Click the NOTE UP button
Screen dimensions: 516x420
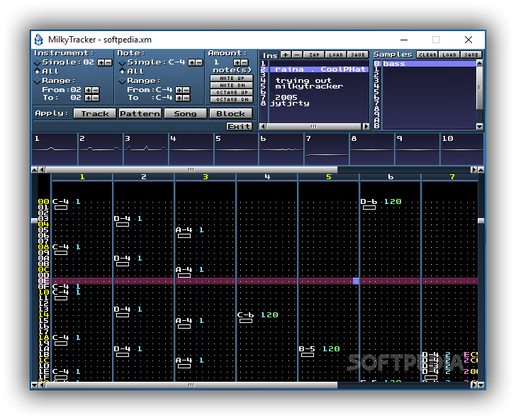tap(232, 79)
